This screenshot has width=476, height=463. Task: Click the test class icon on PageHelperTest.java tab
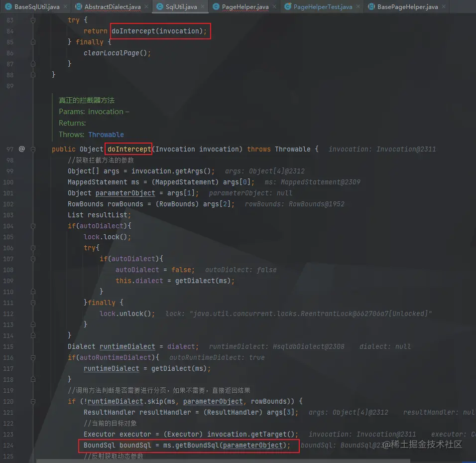(287, 6)
